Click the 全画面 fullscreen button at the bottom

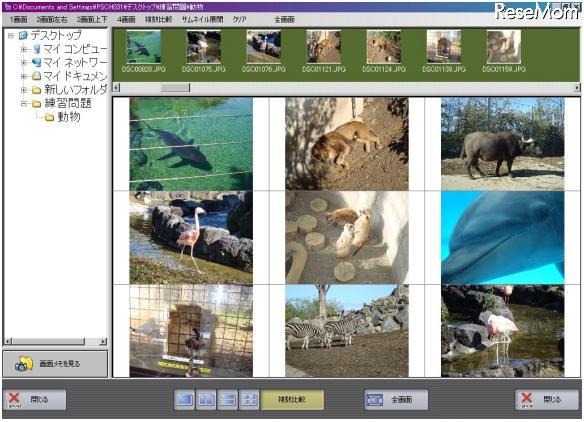[x=396, y=400]
